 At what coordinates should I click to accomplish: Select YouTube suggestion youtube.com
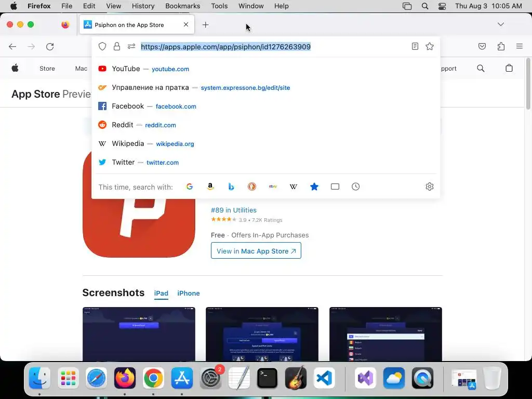point(265,69)
